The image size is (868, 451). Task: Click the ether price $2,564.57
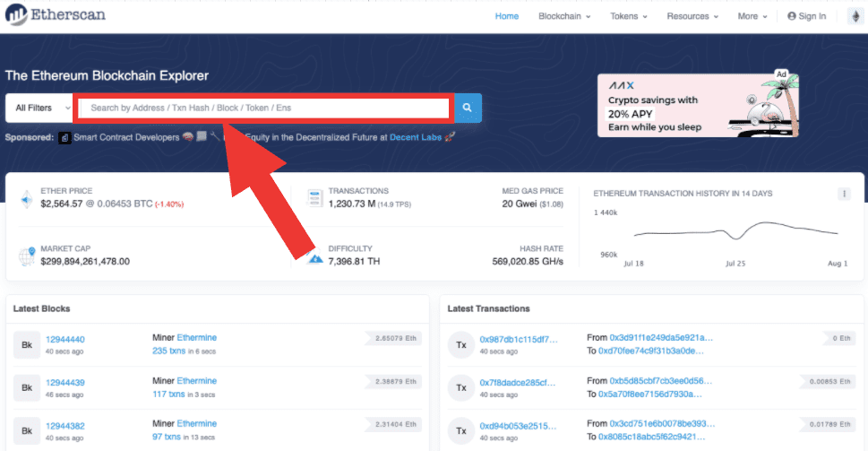[62, 204]
